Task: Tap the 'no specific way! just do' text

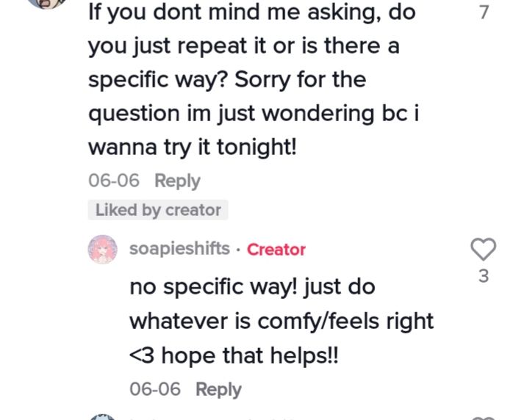Action: [x=252, y=287]
